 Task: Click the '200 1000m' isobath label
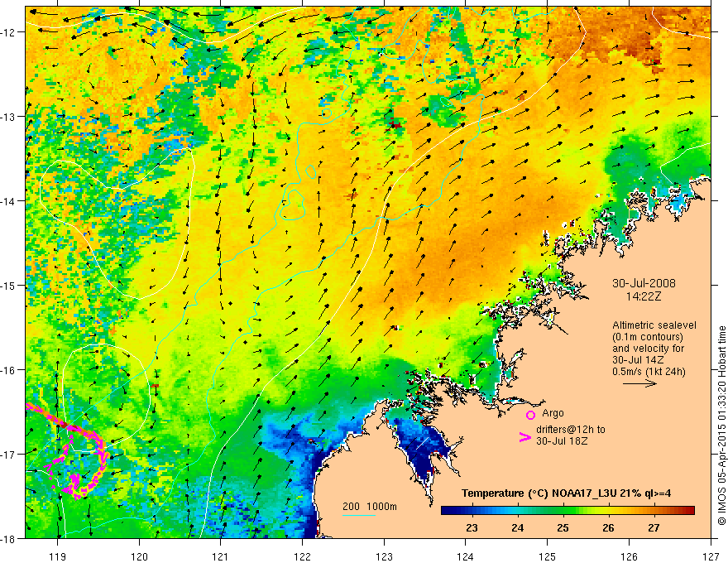pyautogui.click(x=370, y=507)
